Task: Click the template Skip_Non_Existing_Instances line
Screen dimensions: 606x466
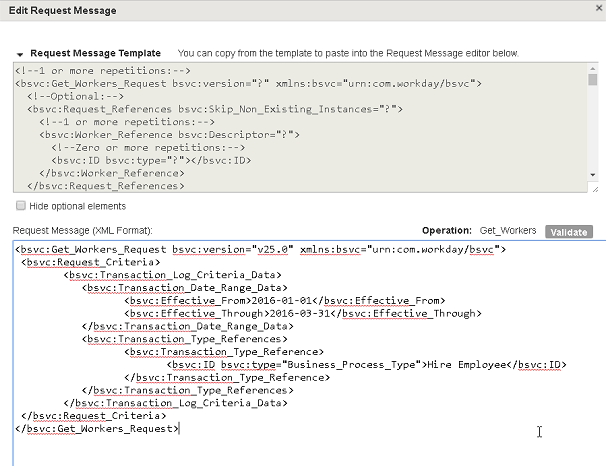Action: (215, 109)
